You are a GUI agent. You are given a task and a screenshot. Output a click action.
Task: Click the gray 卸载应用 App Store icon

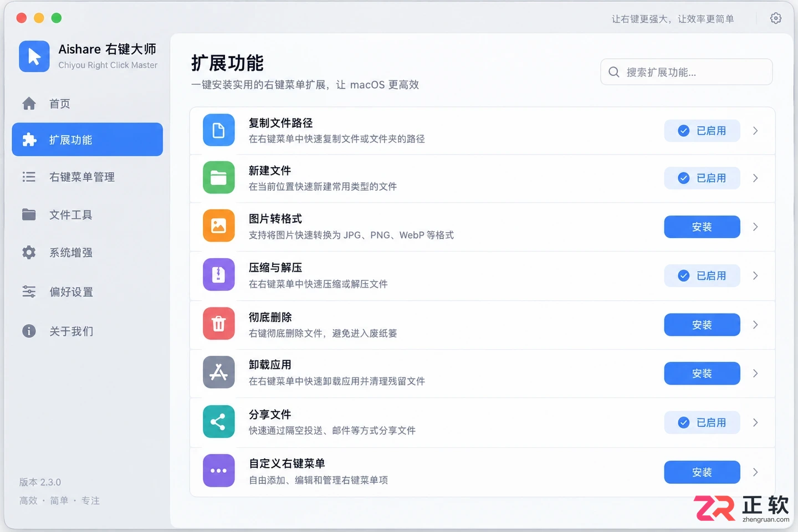219,372
